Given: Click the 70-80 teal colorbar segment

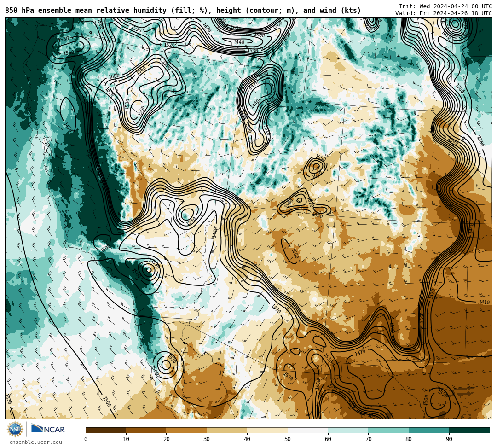Looking at the screenshot, I should [x=388, y=430].
